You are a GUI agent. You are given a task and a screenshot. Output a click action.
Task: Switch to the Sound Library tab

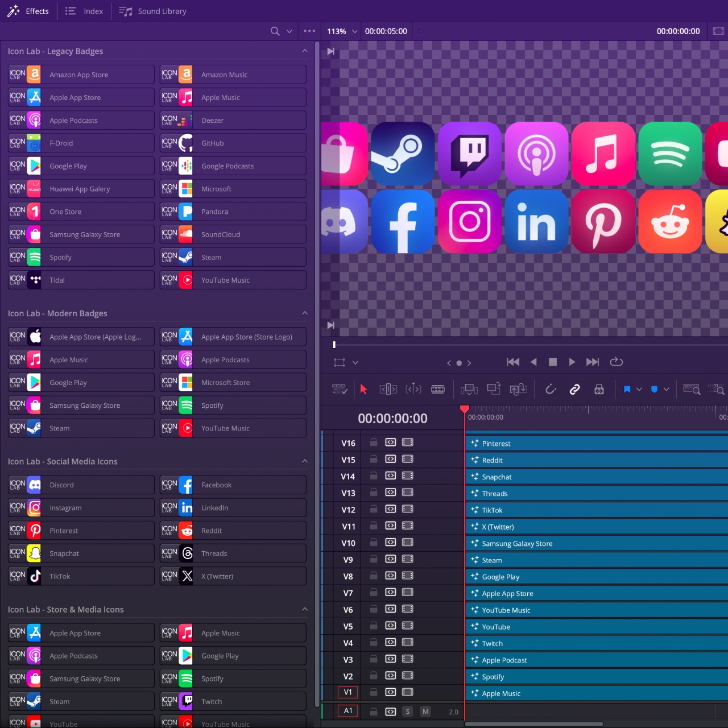coord(153,11)
